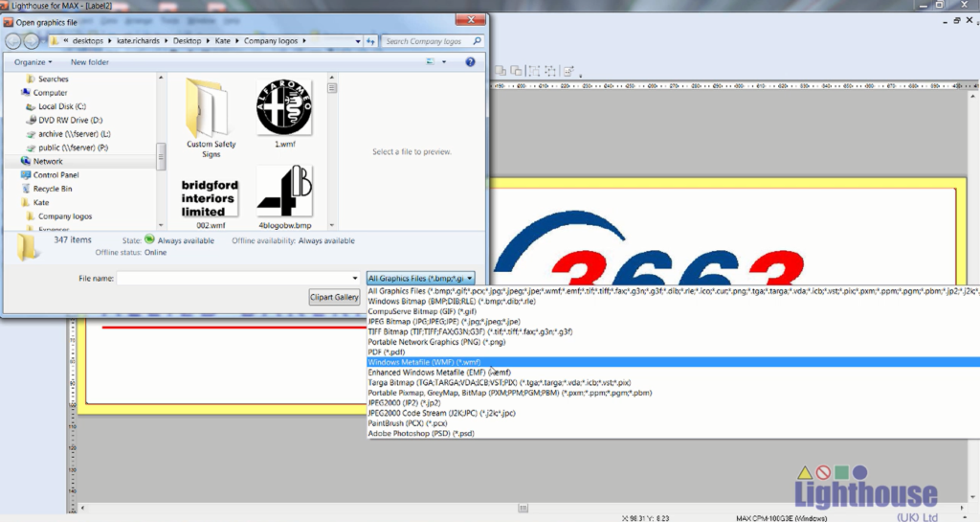This screenshot has width=980, height=522.
Task: Click kate.richards in the address path
Action: coord(138,40)
